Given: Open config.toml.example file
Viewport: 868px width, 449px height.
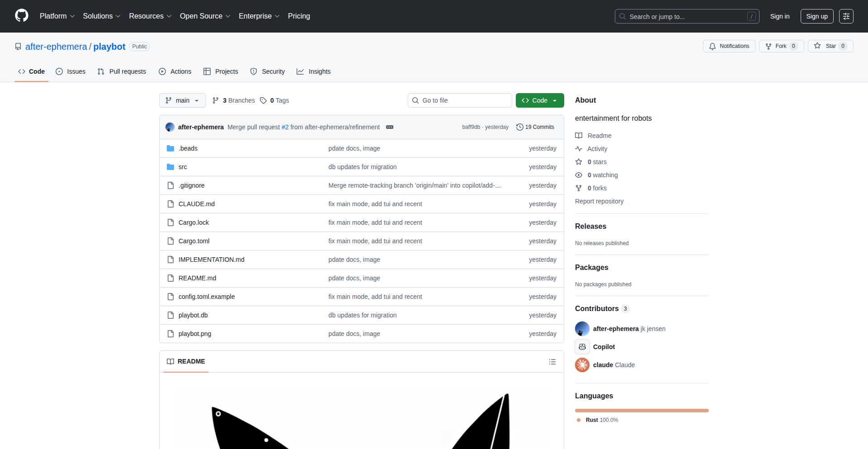Looking at the screenshot, I should point(207,297).
